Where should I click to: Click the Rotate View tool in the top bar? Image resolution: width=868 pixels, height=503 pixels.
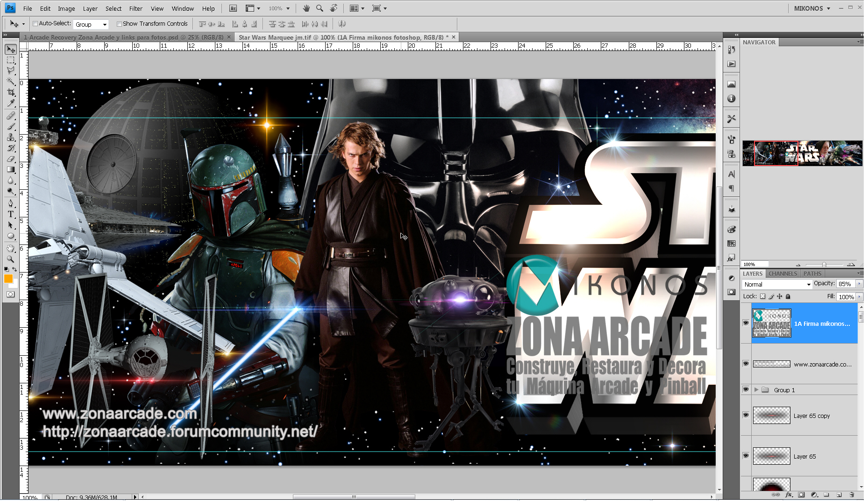(x=334, y=8)
